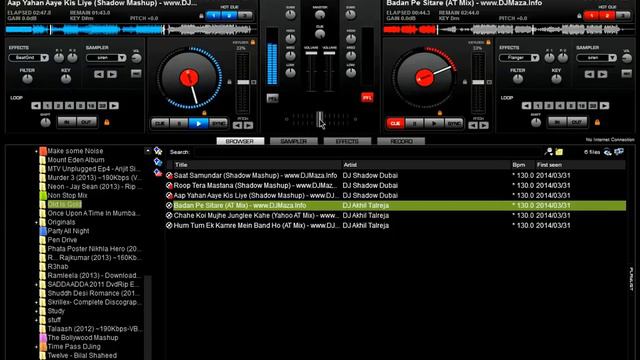Nudge left deck pitch up arrow
The width and height of the screenshot is (640, 360).
(248, 125)
